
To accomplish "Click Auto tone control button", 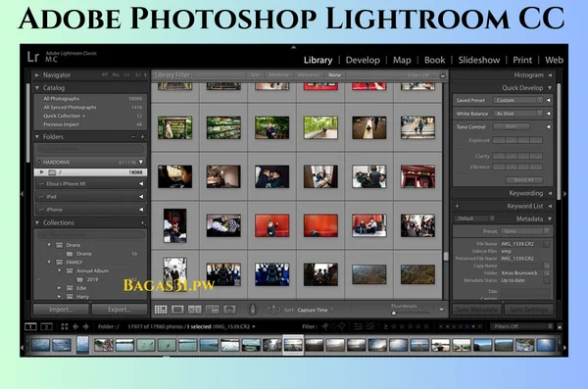I will click(x=512, y=126).
